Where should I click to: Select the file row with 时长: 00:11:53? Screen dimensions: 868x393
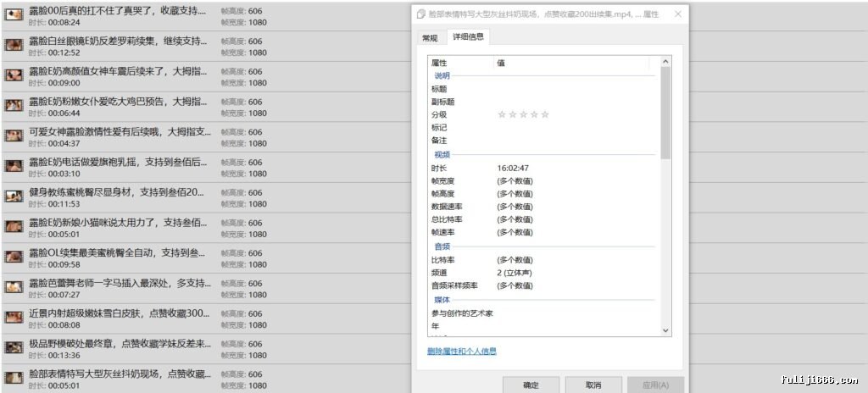point(205,197)
